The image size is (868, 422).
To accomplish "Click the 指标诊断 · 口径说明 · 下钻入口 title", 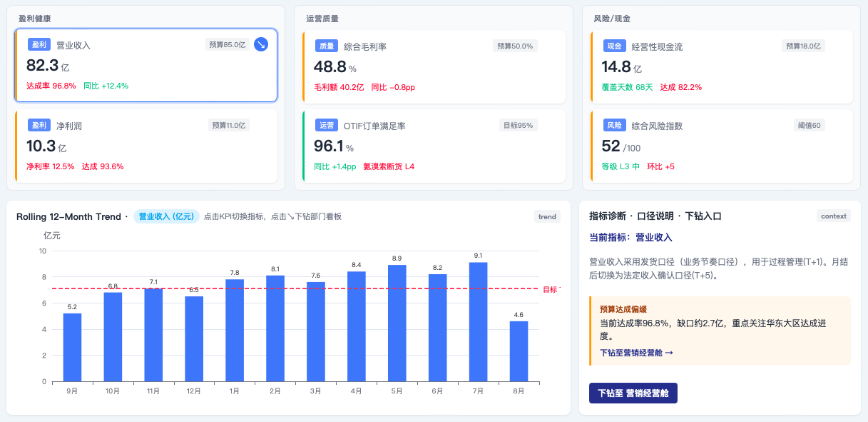I will [x=655, y=216].
